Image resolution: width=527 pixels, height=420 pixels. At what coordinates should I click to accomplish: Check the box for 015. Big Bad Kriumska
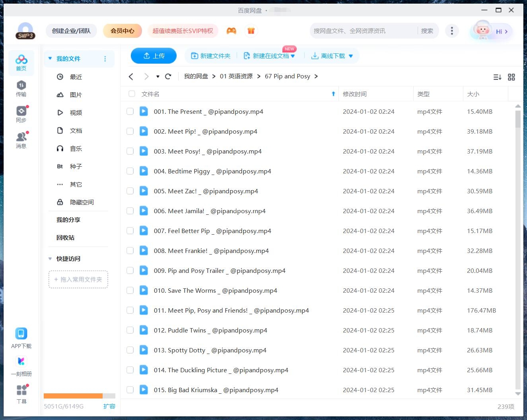(x=130, y=390)
